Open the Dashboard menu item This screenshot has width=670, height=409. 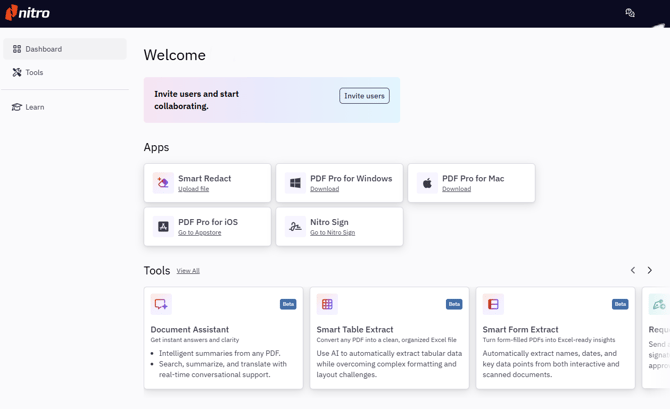65,49
